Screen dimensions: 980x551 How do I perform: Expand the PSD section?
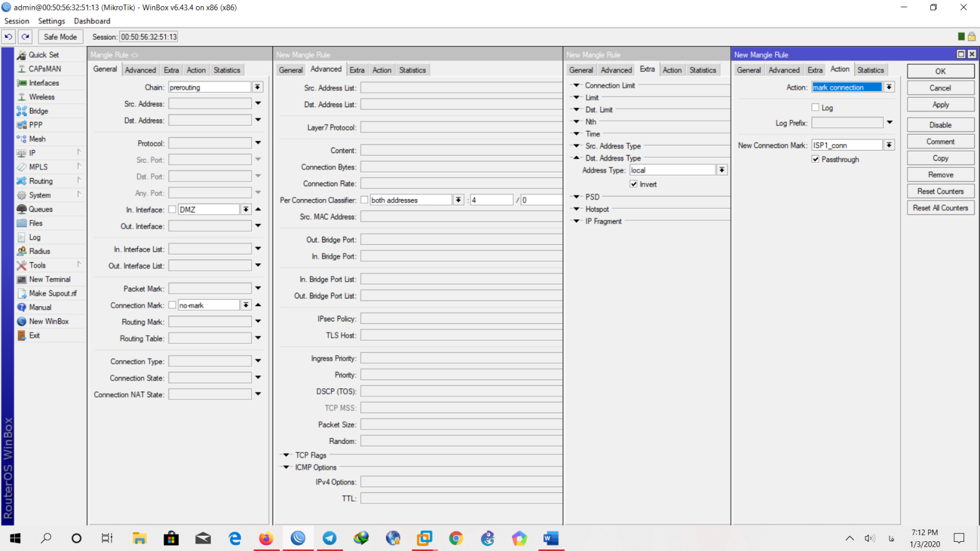click(576, 197)
